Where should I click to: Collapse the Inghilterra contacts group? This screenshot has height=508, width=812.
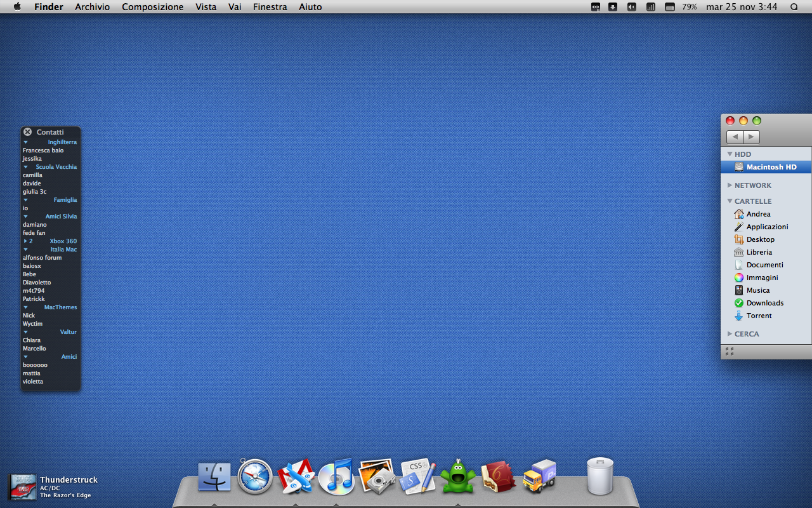(26, 142)
